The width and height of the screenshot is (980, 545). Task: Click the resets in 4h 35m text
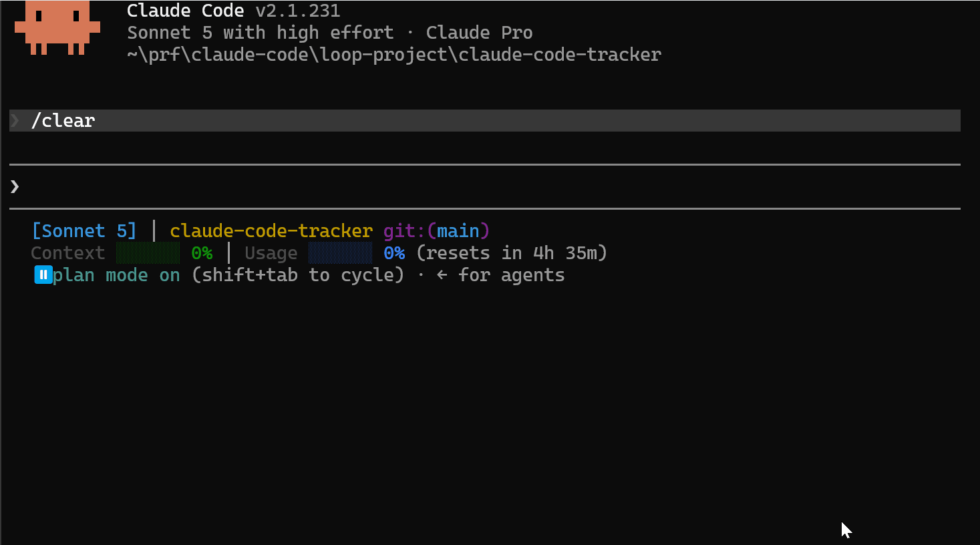pyautogui.click(x=512, y=253)
